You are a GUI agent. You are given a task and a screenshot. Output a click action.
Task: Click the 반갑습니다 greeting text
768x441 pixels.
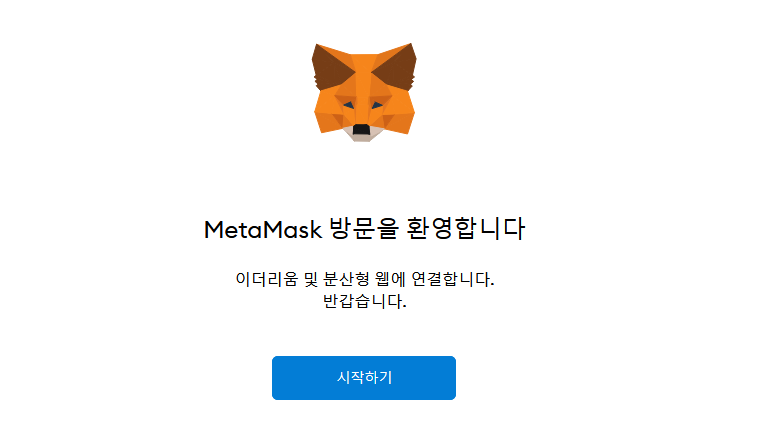[x=365, y=301]
